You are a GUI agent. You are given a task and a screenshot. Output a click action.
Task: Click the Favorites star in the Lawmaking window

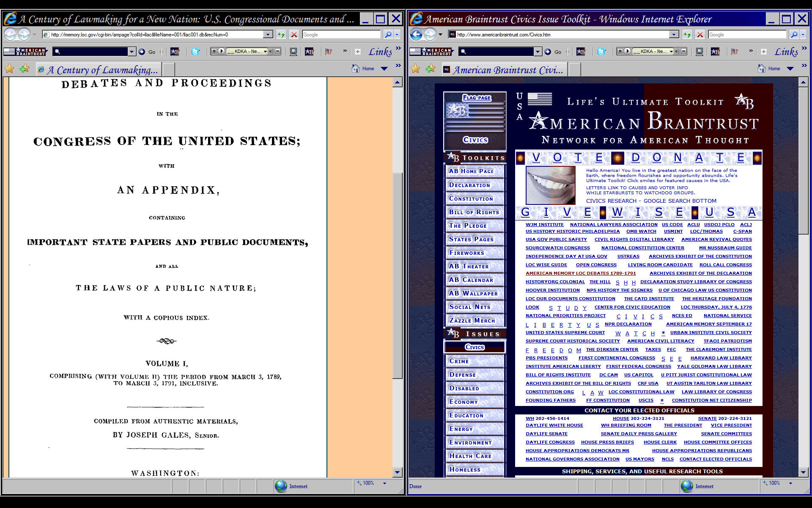tap(10, 69)
